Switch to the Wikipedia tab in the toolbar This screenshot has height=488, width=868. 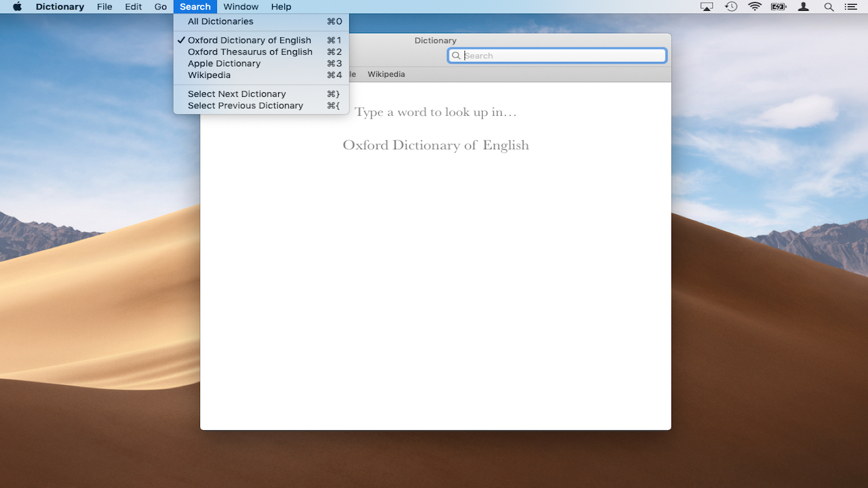tap(386, 75)
